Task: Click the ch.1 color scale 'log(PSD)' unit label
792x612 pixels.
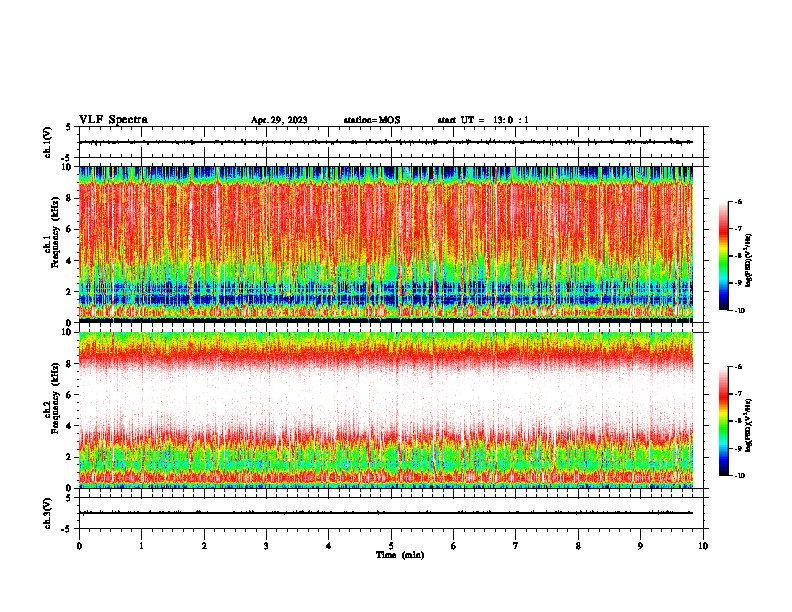Action: pos(749,260)
